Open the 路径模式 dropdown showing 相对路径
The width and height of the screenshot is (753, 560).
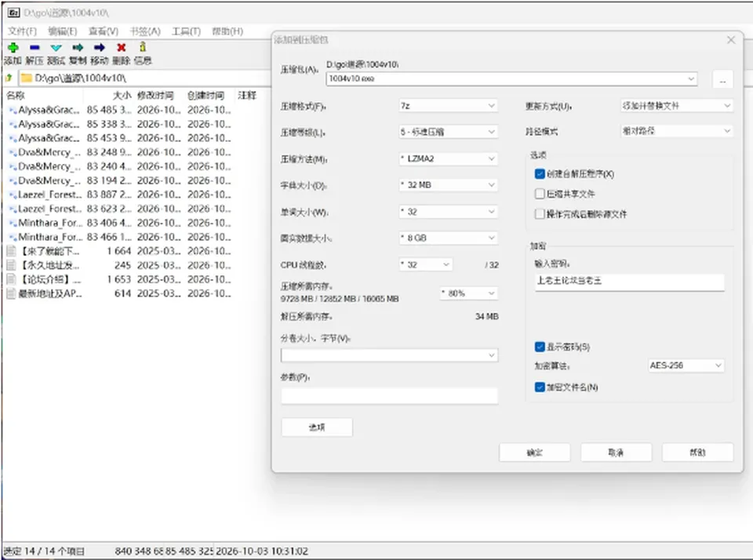pyautogui.click(x=677, y=131)
